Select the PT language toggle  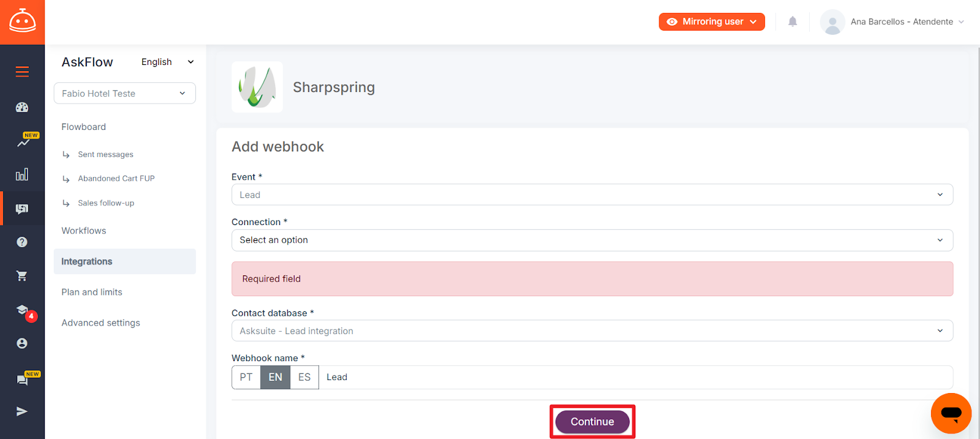pos(246,377)
